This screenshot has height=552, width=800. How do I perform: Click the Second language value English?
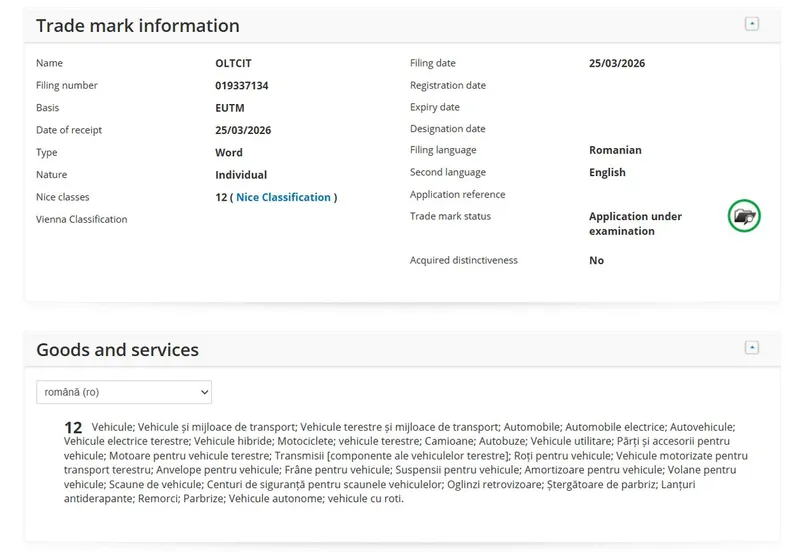pos(607,172)
